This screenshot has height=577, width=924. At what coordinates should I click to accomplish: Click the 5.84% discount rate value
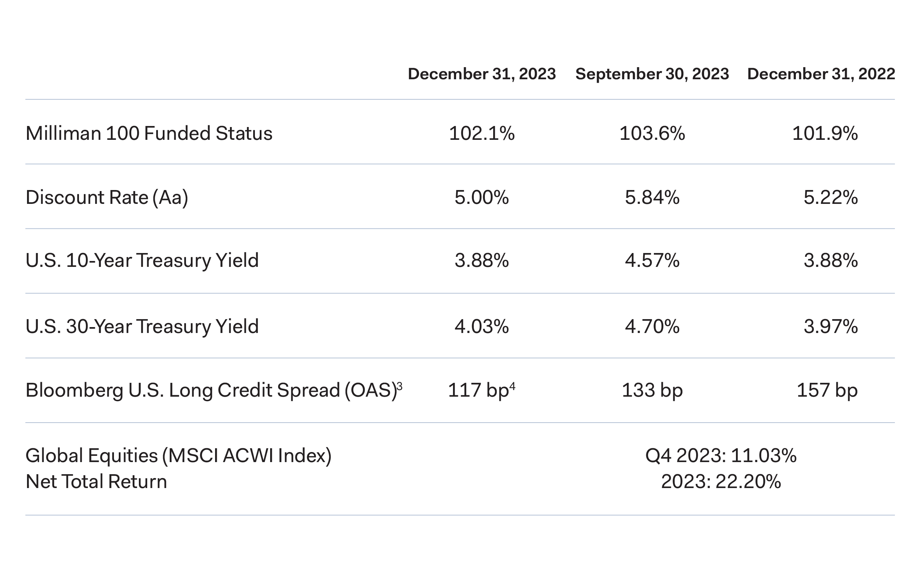(x=652, y=198)
